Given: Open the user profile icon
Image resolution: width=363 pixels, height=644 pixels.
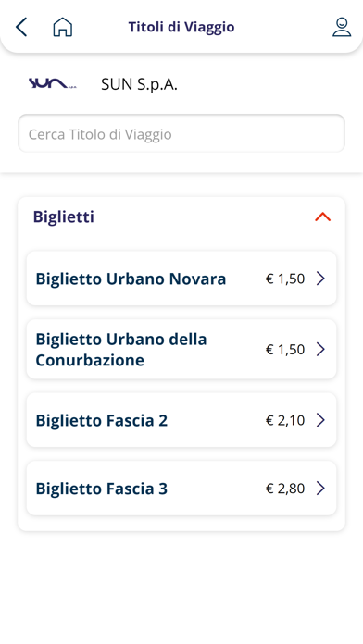Looking at the screenshot, I should [342, 27].
